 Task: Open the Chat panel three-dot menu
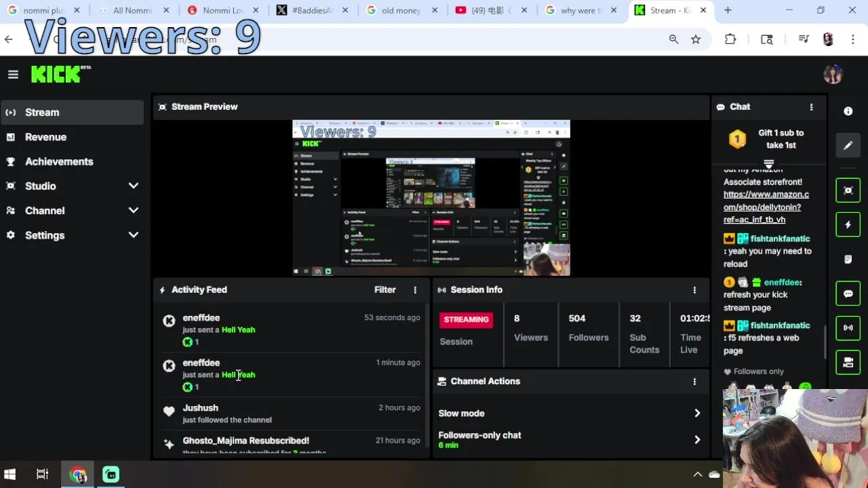pos(811,107)
